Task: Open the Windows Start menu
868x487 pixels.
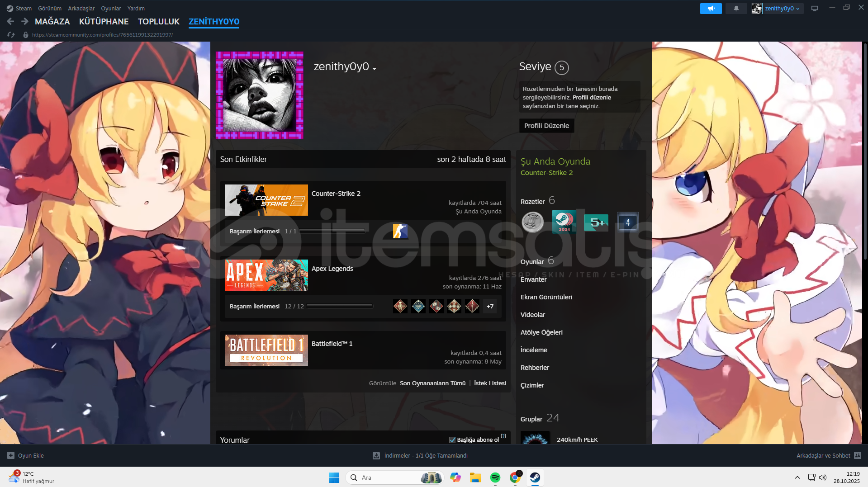Action: click(334, 478)
